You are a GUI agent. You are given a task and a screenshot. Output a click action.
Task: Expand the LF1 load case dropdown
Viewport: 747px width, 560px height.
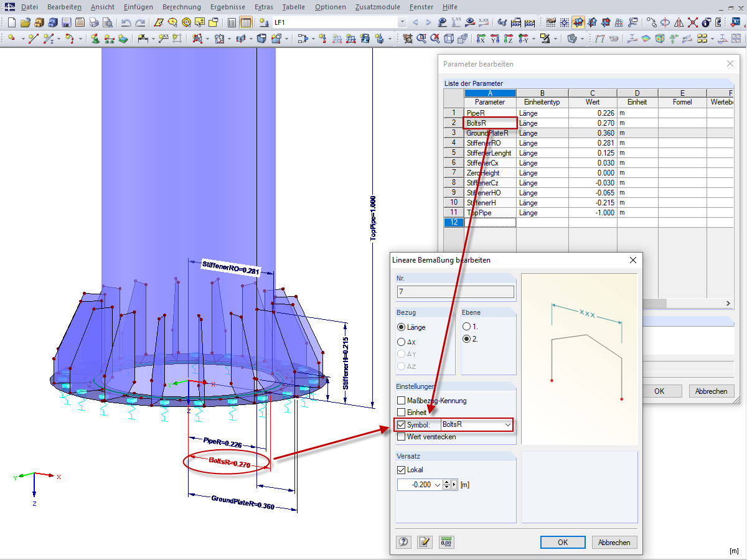click(402, 22)
